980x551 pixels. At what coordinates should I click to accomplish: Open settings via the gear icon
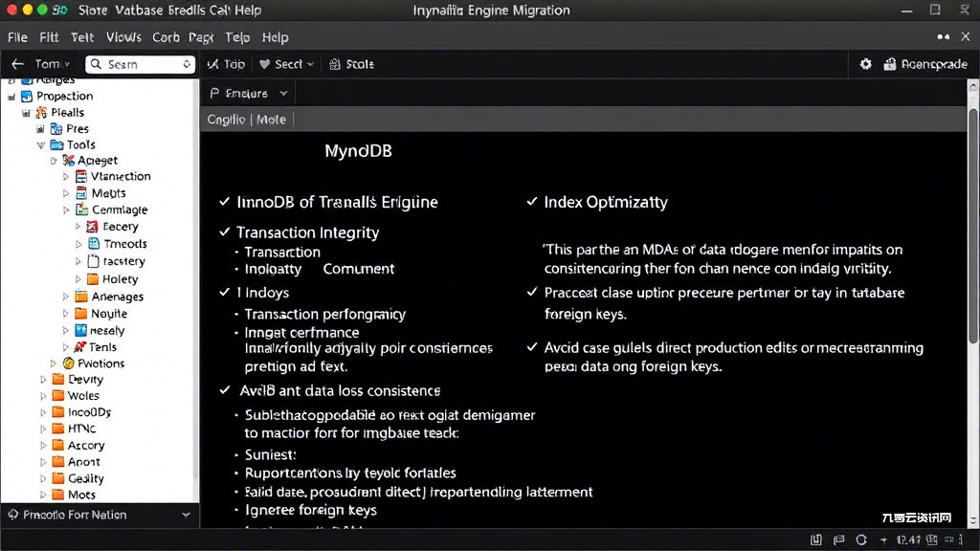[865, 64]
